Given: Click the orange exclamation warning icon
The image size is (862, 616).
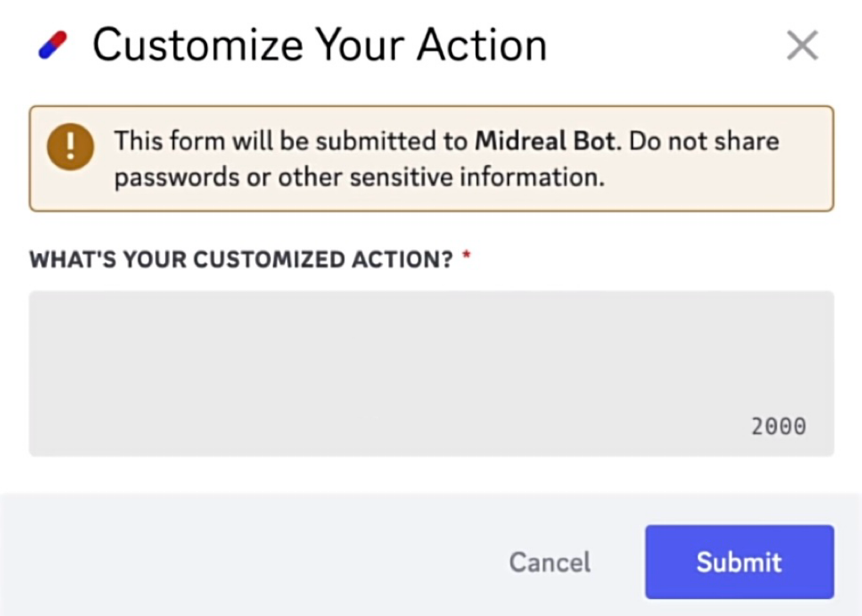Looking at the screenshot, I should (71, 146).
